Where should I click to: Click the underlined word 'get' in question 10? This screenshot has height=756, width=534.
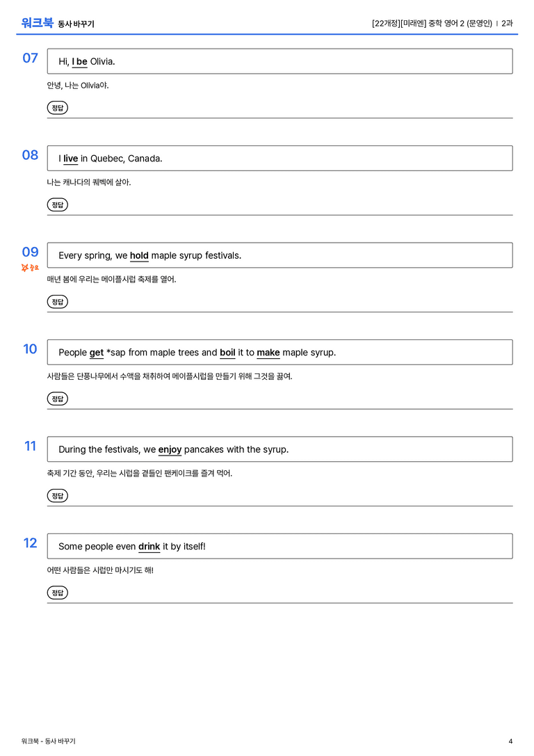pos(97,353)
